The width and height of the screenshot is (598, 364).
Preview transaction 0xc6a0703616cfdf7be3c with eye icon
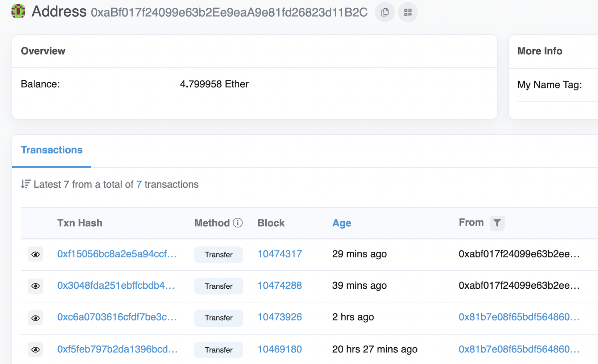tap(36, 318)
